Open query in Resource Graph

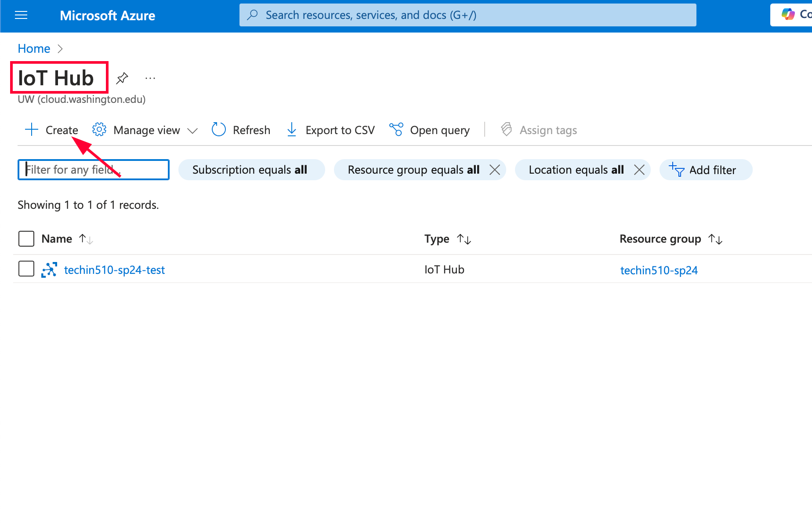click(x=429, y=130)
